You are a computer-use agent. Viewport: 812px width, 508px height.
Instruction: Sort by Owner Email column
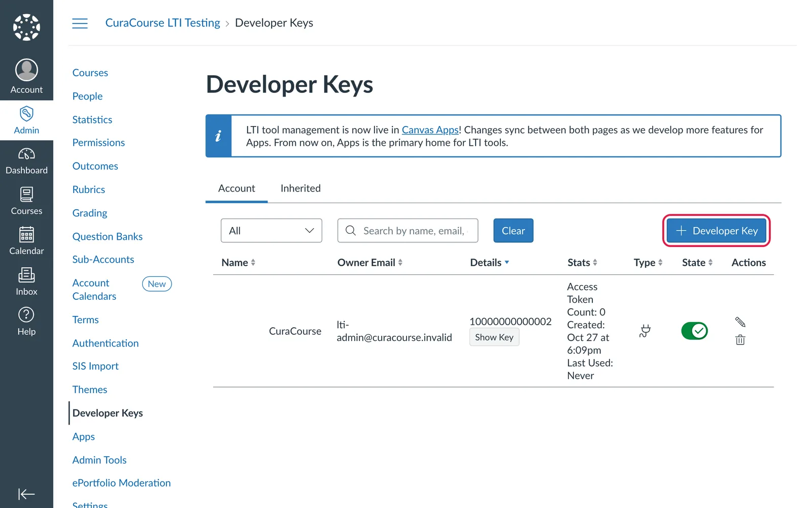pos(370,263)
